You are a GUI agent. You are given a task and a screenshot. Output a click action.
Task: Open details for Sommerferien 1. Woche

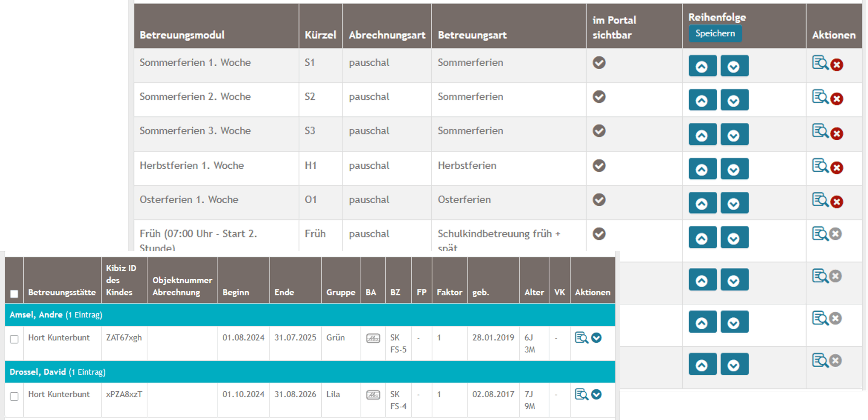pos(819,63)
